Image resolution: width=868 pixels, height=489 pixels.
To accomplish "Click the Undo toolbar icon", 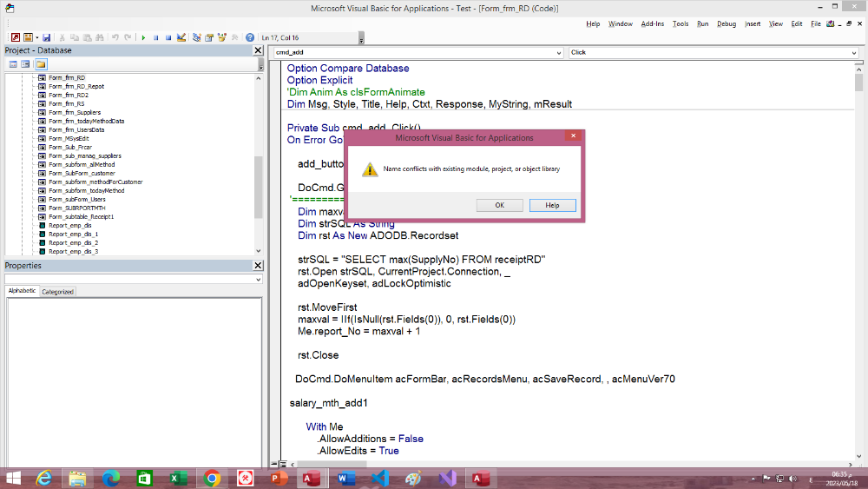I will 115,37.
